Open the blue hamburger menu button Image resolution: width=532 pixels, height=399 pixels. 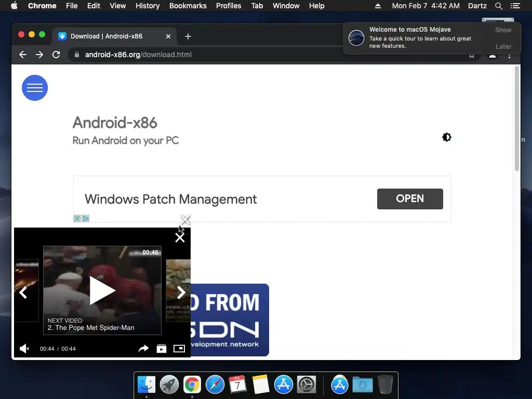coord(35,88)
